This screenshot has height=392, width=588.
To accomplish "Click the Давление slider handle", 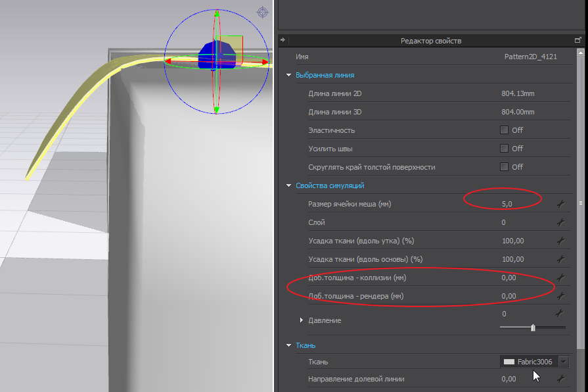I will (533, 328).
